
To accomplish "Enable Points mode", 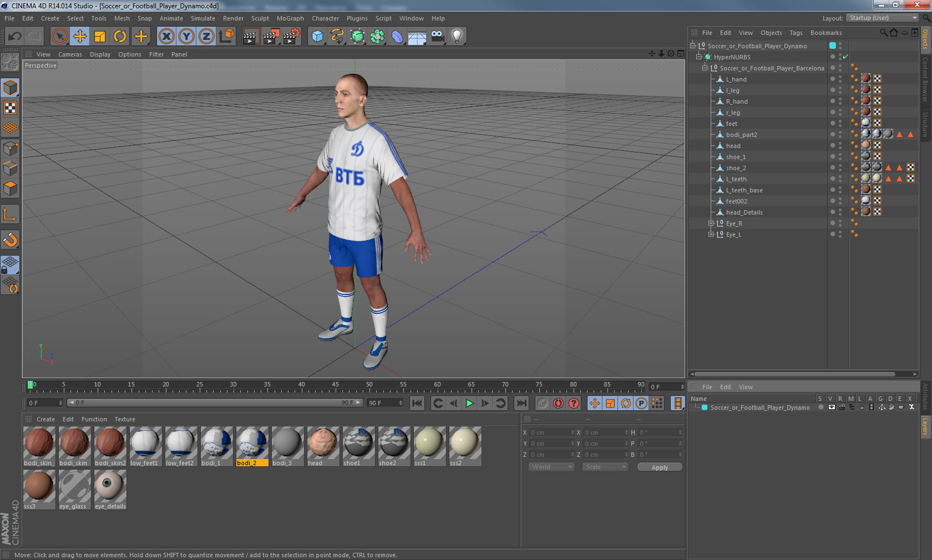I will coord(11,148).
